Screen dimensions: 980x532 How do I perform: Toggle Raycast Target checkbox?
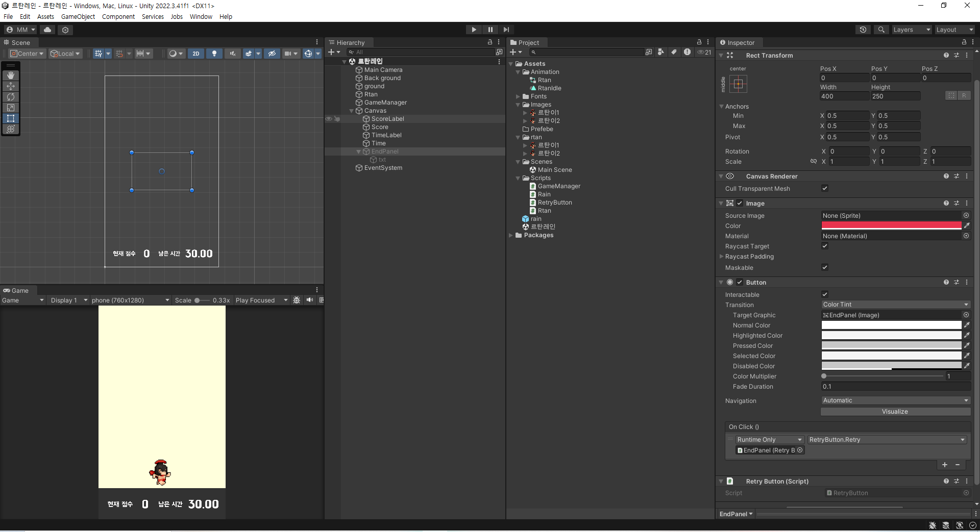(825, 246)
